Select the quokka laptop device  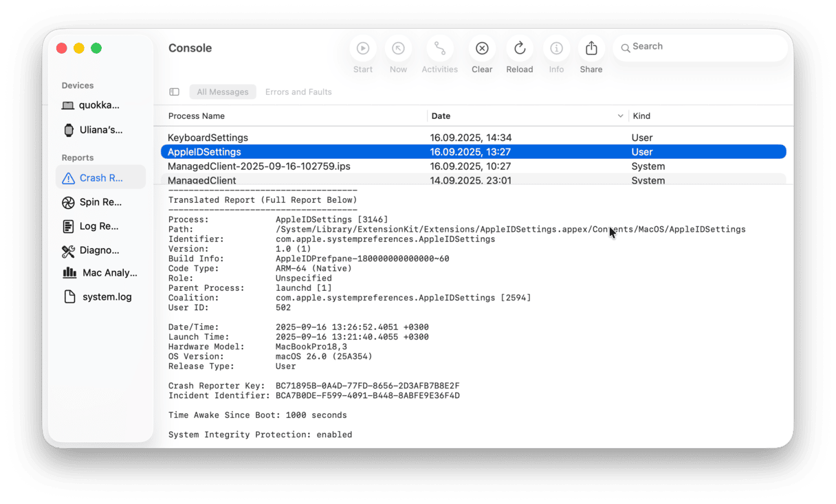coord(100,105)
